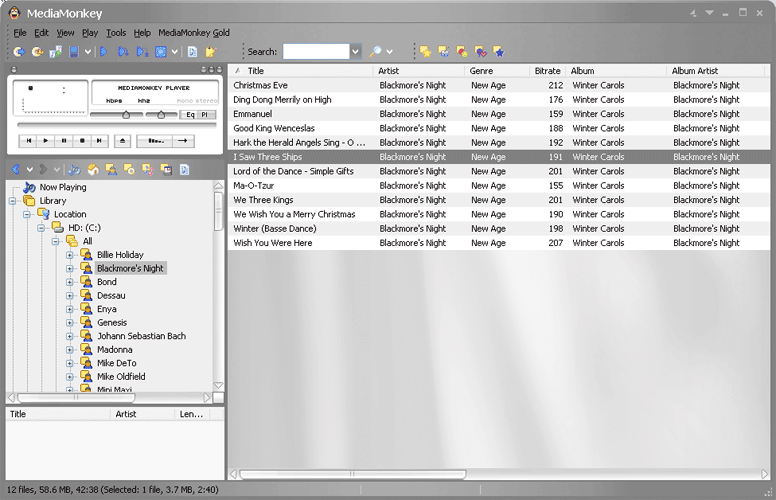776x500 pixels.
Task: Click the document icon in main toolbar
Action: pos(193,51)
